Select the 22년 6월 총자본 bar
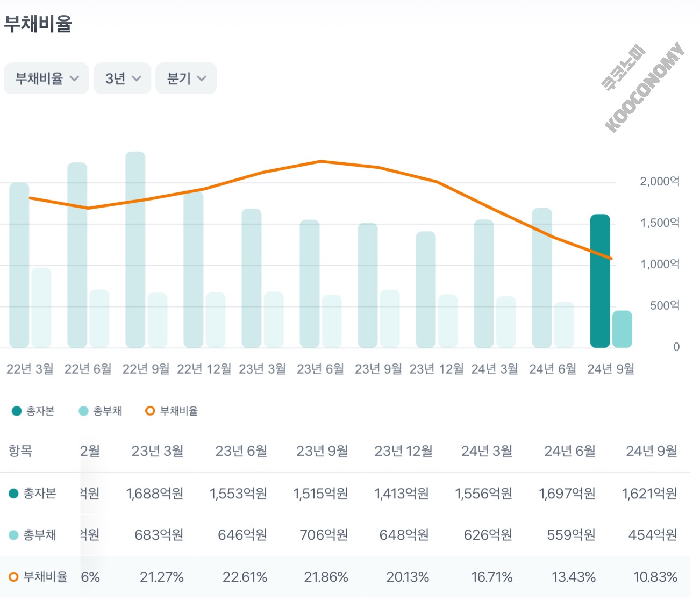 [x=77, y=255]
